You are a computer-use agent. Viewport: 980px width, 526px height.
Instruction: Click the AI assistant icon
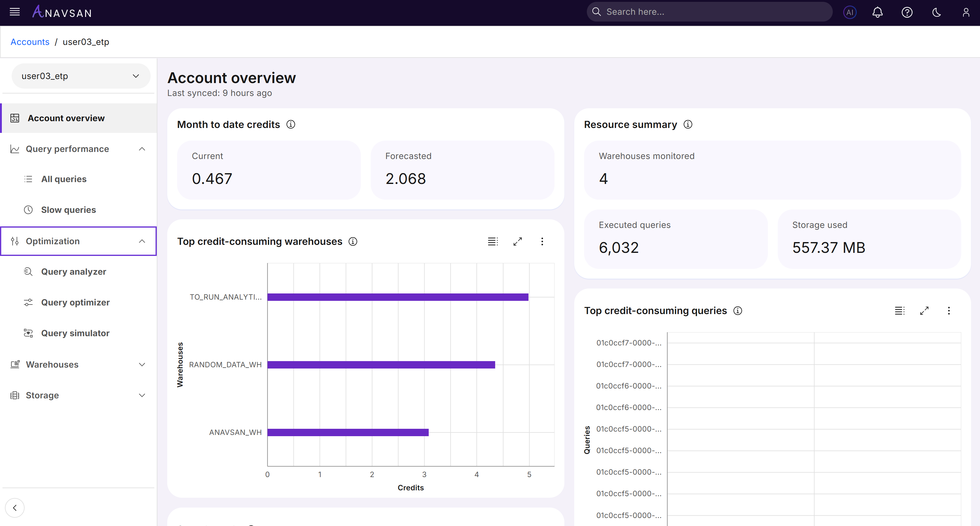pyautogui.click(x=850, y=12)
